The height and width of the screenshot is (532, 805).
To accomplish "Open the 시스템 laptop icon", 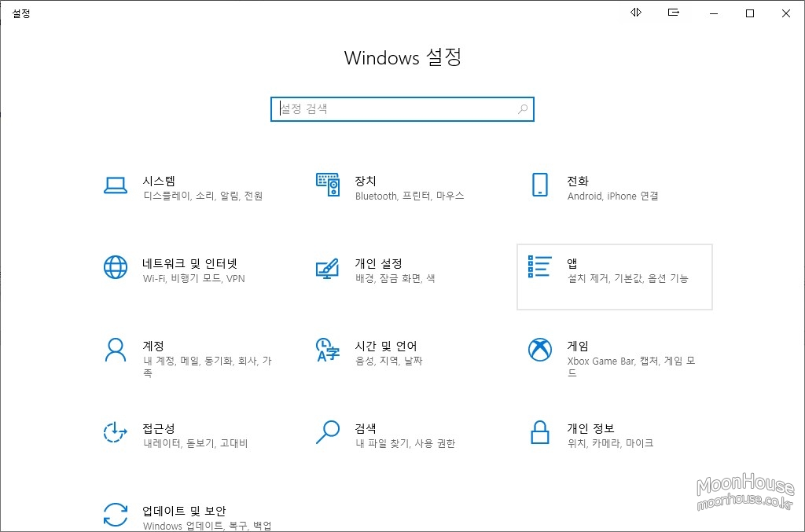I will pos(116,185).
